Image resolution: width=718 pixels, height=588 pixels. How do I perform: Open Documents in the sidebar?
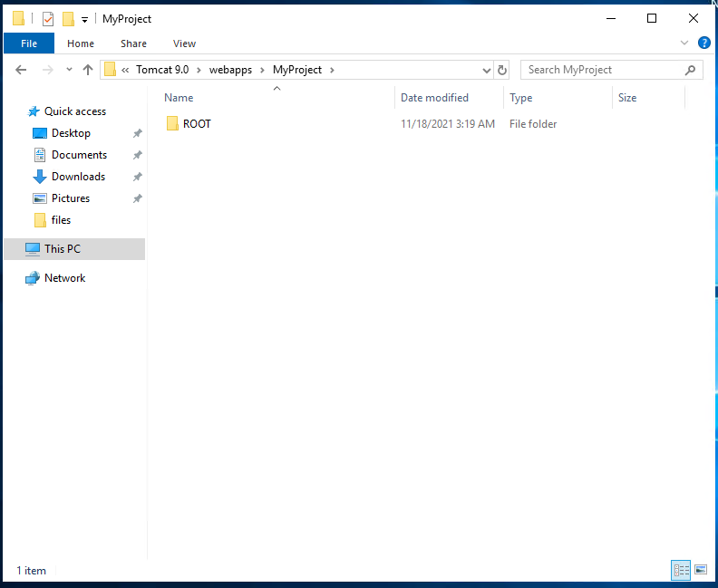tap(79, 155)
